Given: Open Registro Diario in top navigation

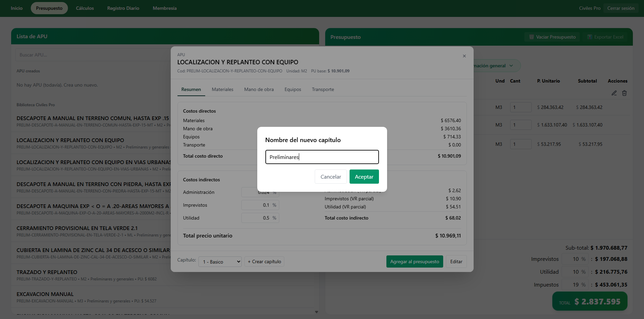Looking at the screenshot, I should point(123,8).
